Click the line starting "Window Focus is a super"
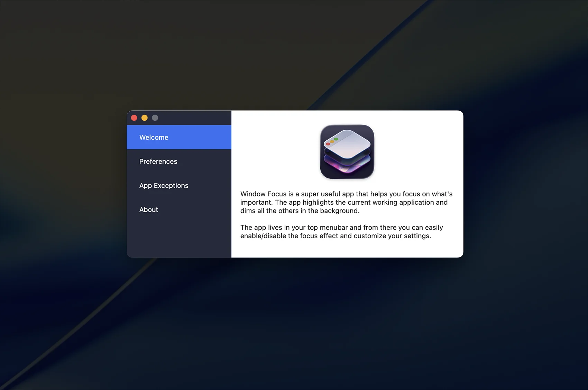Screen dimensions: 588x390 (x=346, y=194)
